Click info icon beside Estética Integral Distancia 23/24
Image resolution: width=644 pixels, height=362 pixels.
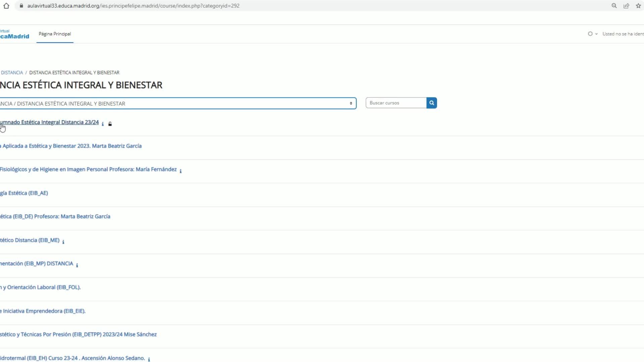(103, 124)
